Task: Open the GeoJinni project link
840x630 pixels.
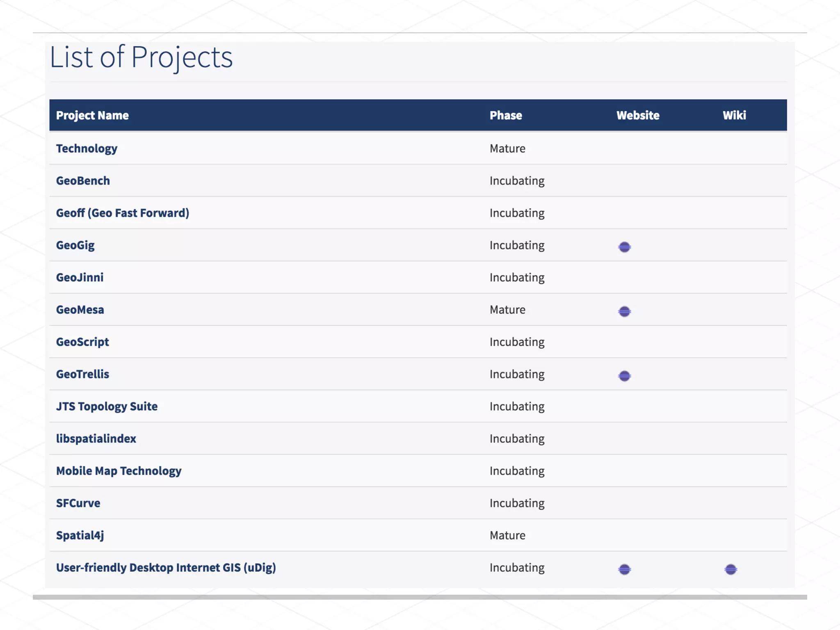Action: (x=80, y=277)
